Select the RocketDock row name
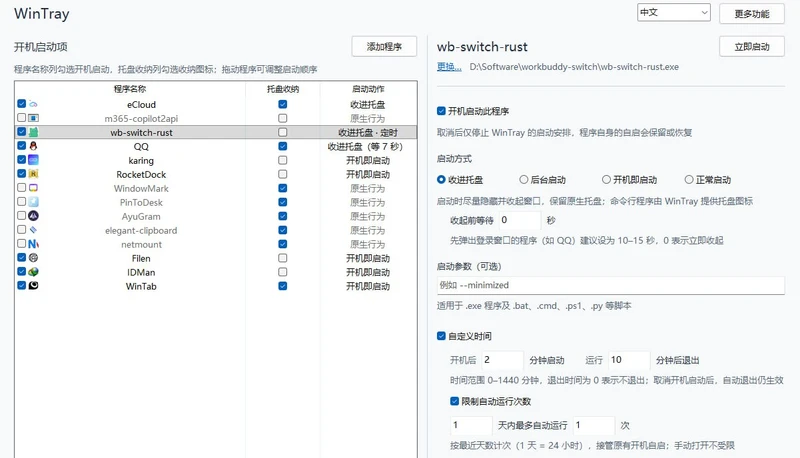The height and width of the screenshot is (458, 800). pos(141,174)
